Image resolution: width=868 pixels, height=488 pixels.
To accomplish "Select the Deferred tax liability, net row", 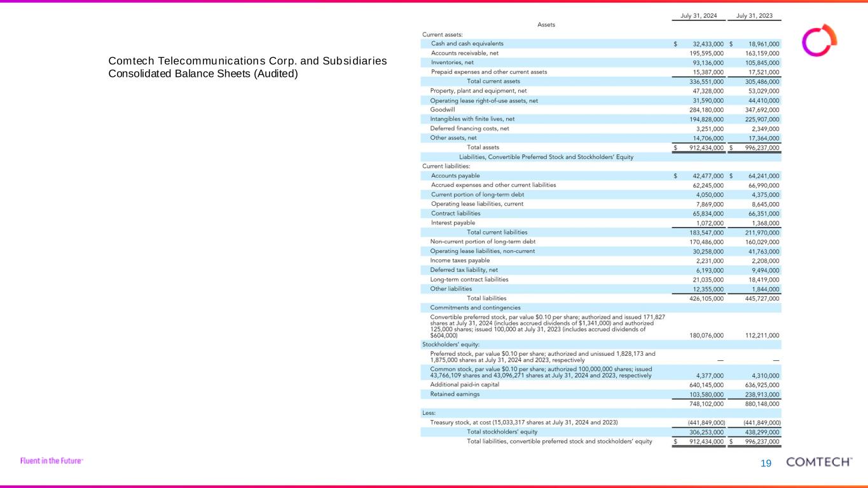I will click(464, 270).
